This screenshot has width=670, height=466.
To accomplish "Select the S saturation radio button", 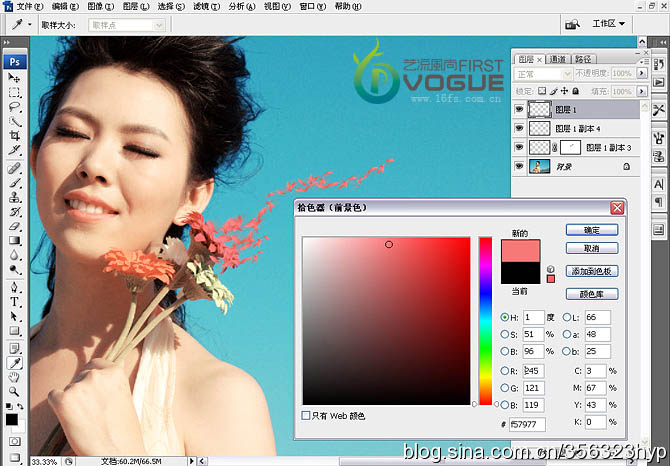I will pos(505,334).
